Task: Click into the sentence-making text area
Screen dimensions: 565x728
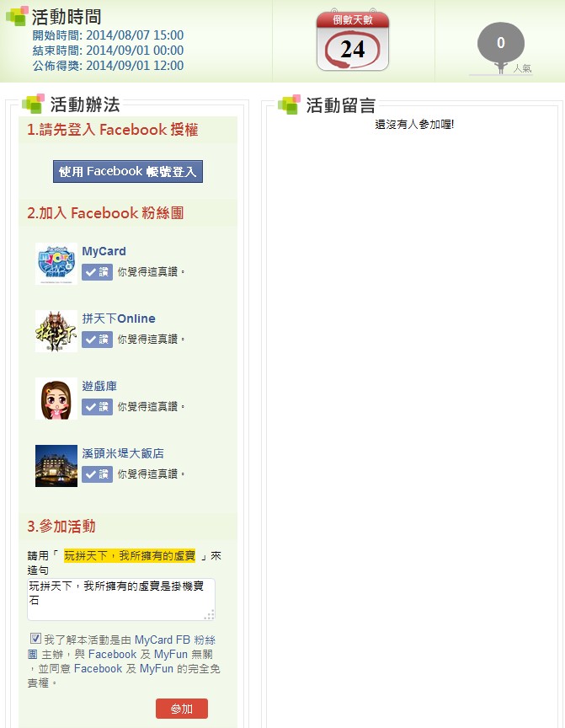Action: [121, 599]
